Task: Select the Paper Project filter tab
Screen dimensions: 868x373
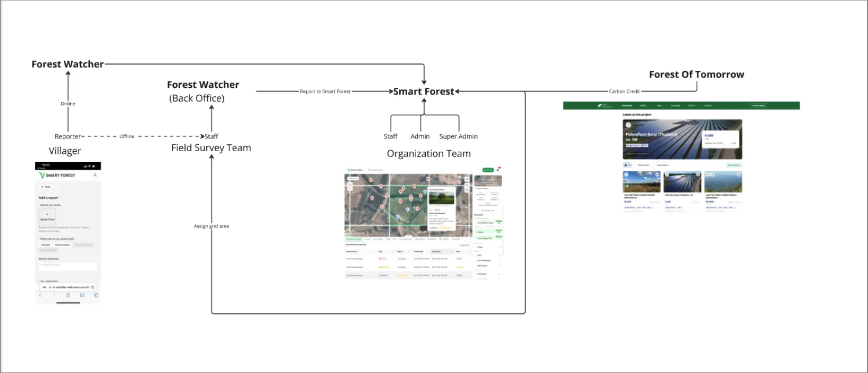Action: (x=662, y=165)
